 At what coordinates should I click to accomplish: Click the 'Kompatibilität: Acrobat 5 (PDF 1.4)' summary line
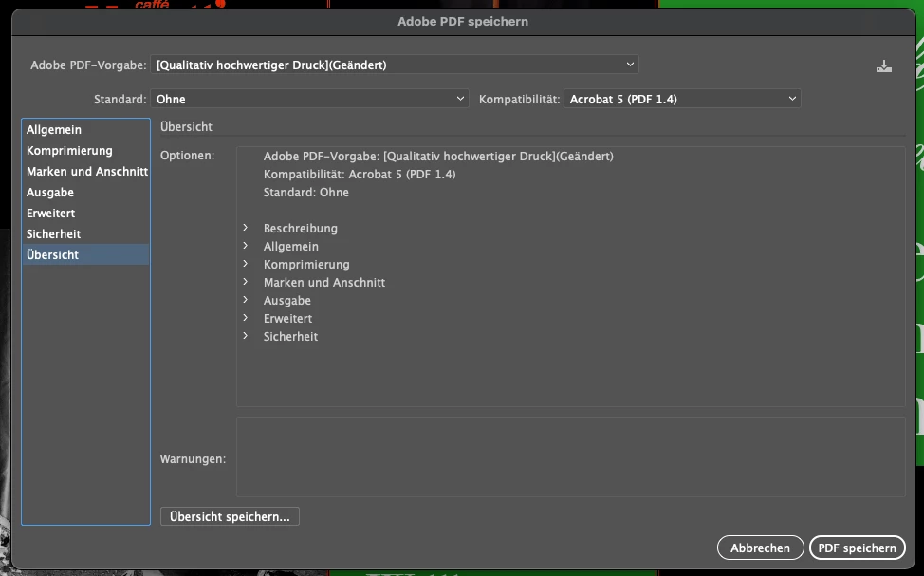360,175
